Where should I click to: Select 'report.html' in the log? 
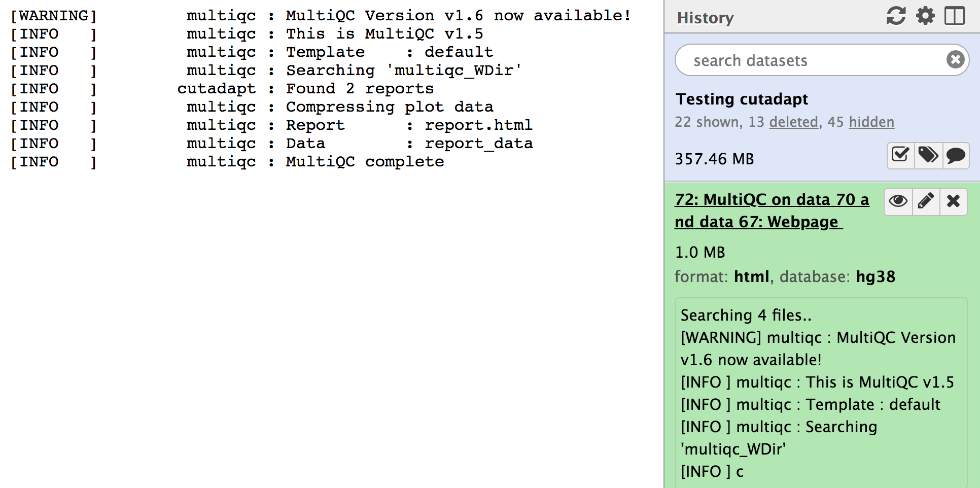tap(478, 125)
